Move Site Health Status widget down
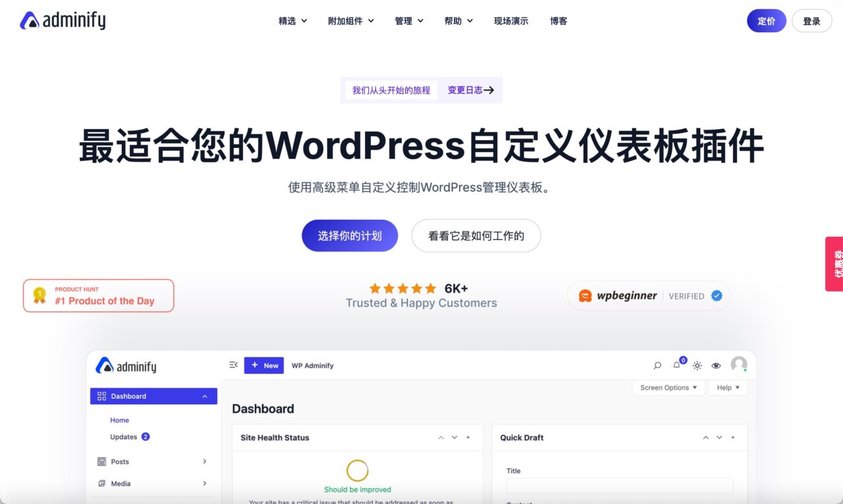Image resolution: width=843 pixels, height=504 pixels. (x=454, y=438)
